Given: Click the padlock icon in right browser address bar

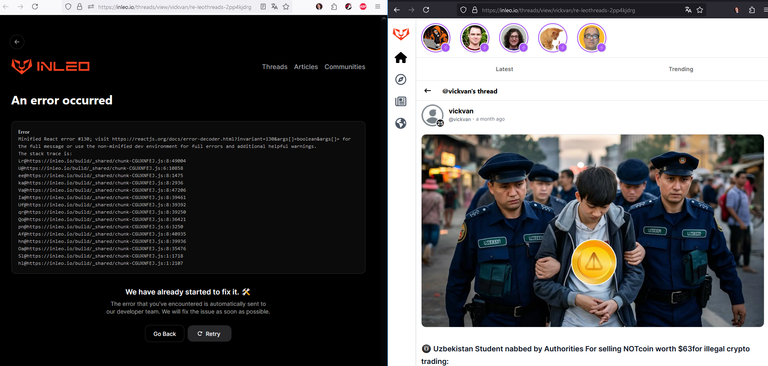Looking at the screenshot, I should point(475,10).
